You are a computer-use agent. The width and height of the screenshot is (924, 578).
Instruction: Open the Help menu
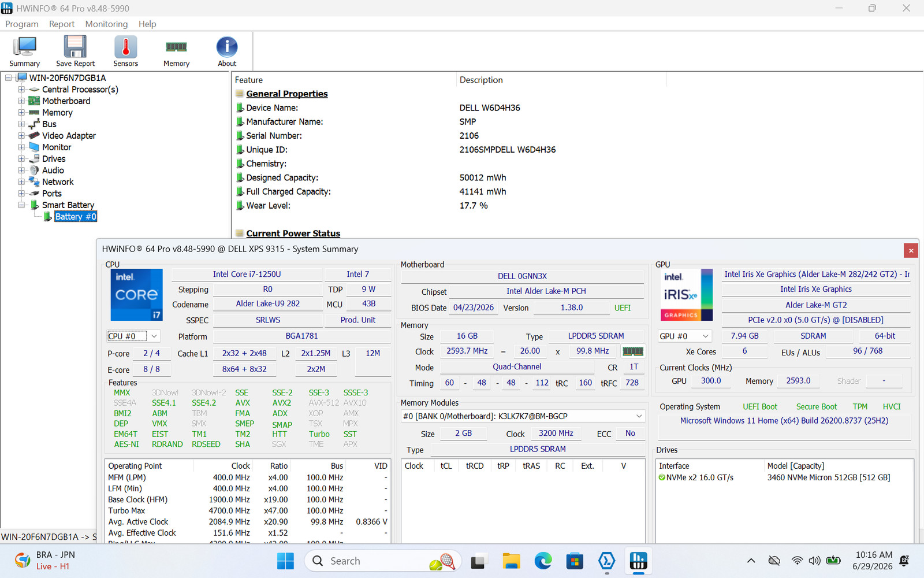coord(147,24)
